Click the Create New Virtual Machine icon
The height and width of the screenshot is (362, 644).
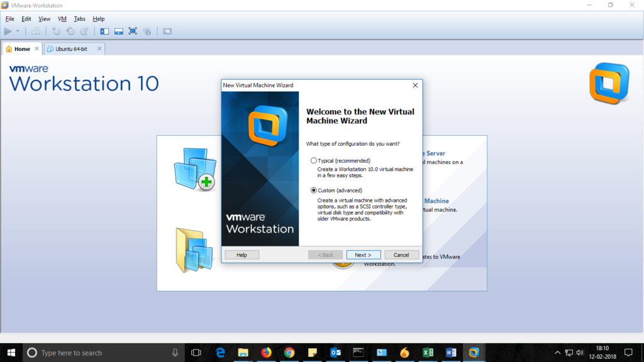(x=194, y=170)
